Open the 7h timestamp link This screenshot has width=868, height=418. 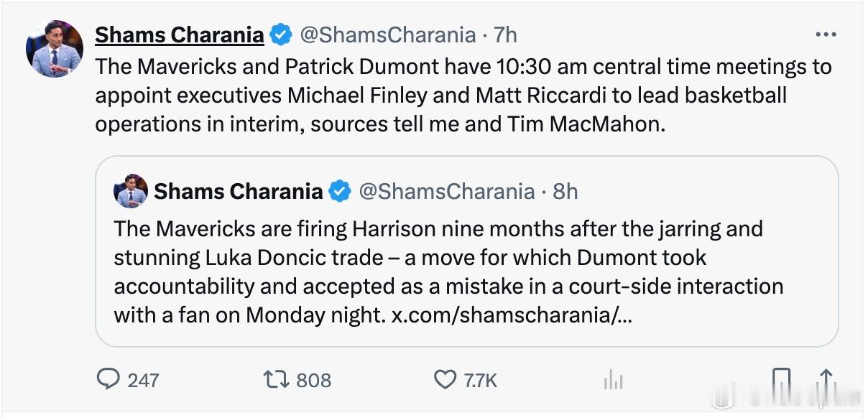(505, 34)
